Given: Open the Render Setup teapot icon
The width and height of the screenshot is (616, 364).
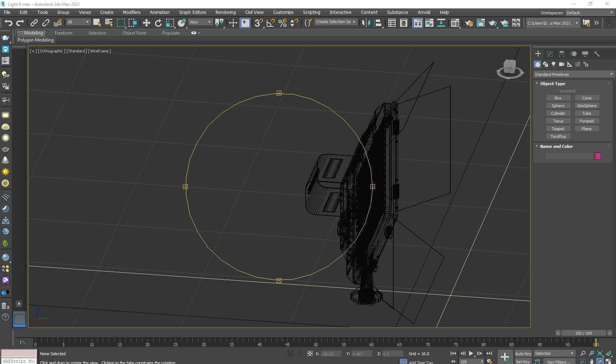Looking at the screenshot, I should tap(469, 23).
